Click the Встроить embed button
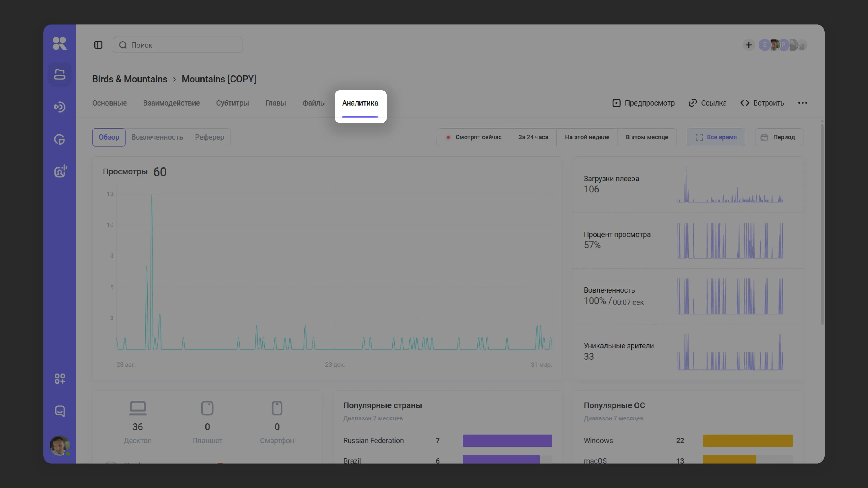The image size is (868, 488). pos(762,103)
